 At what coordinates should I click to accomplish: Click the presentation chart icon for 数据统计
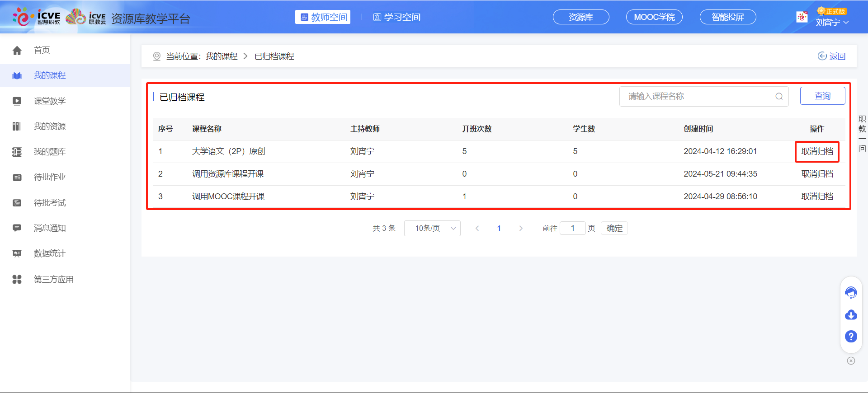(17, 253)
